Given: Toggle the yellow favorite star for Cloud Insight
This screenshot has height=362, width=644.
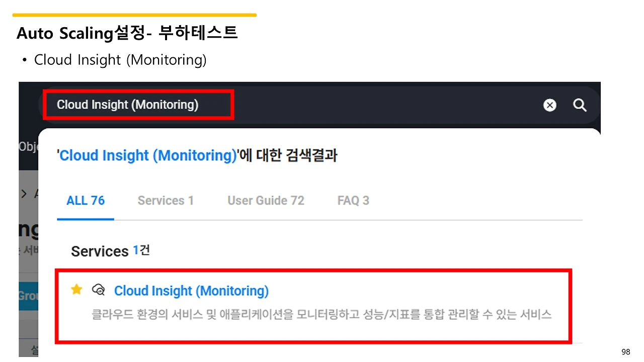Looking at the screenshot, I should [x=76, y=290].
